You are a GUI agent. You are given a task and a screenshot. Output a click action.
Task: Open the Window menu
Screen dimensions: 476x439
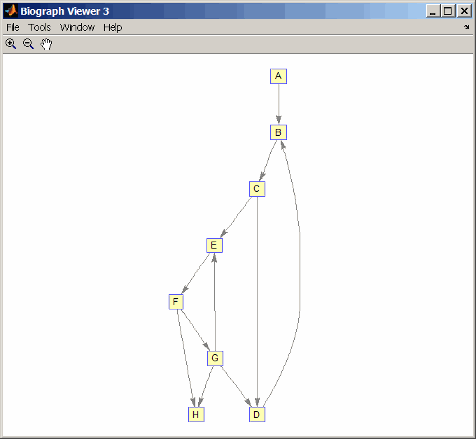point(77,27)
